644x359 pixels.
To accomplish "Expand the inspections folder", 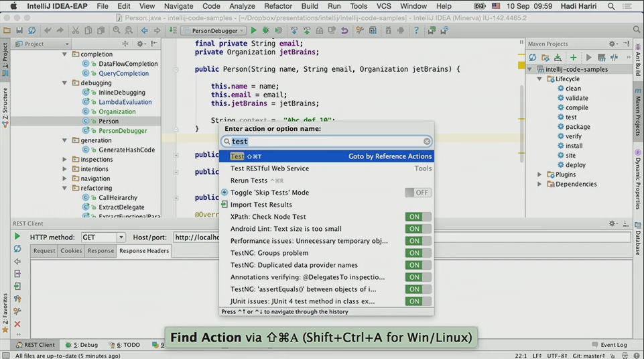I will click(x=64, y=160).
